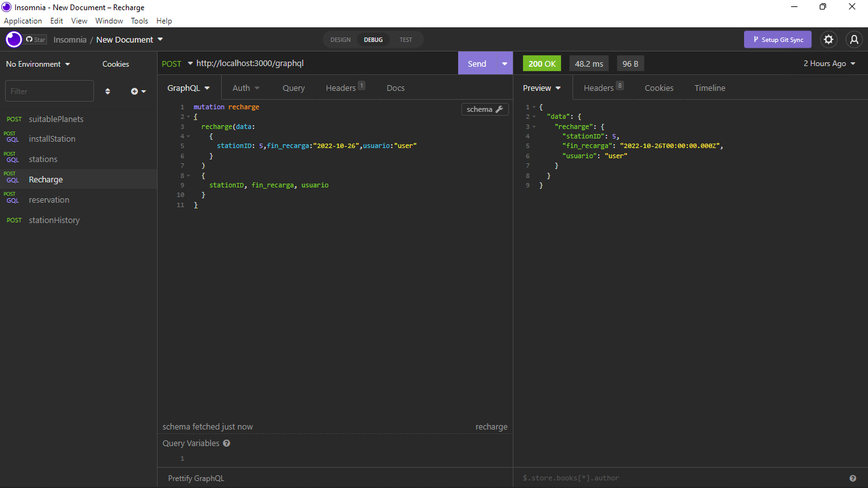This screenshot has width=868, height=488.
Task: Open the response filter help icon
Action: (853, 478)
